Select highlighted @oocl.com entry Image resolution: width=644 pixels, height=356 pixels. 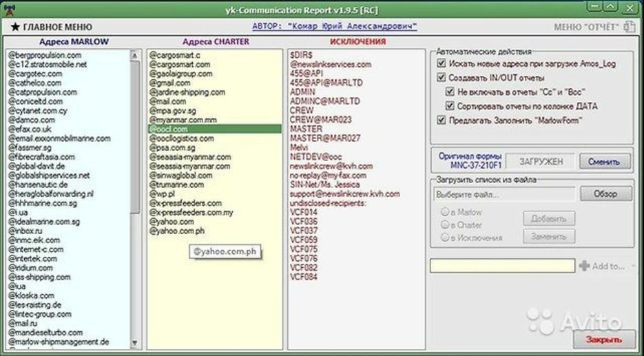tap(215, 129)
